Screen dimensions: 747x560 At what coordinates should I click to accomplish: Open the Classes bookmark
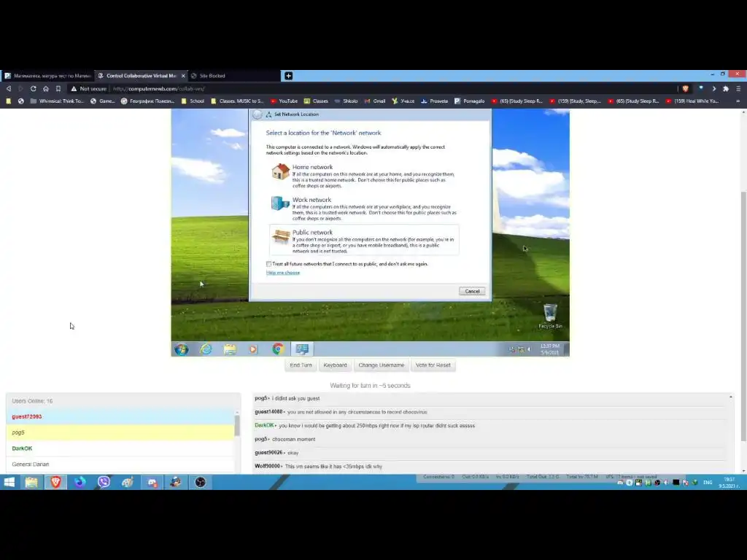coord(316,101)
